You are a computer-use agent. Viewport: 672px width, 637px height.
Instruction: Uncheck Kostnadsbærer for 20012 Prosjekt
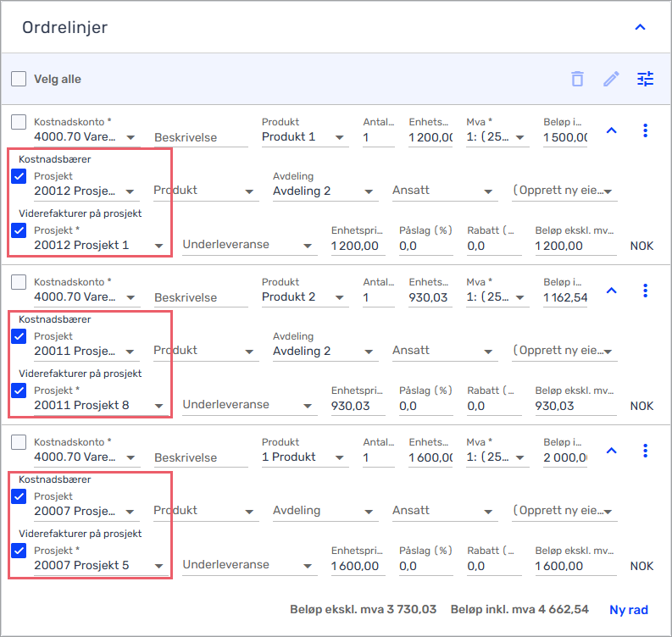pos(19,176)
